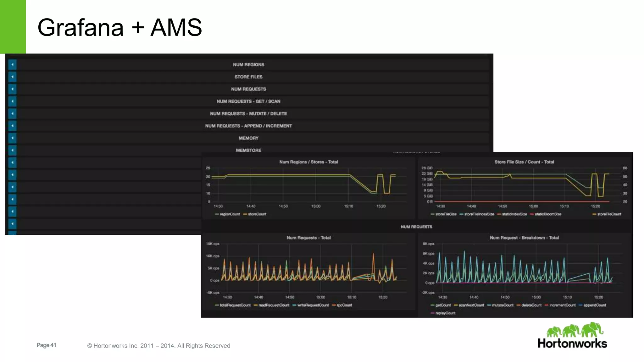Click the Grafana + AMS slide title
The image size is (644, 362).
[x=119, y=27]
